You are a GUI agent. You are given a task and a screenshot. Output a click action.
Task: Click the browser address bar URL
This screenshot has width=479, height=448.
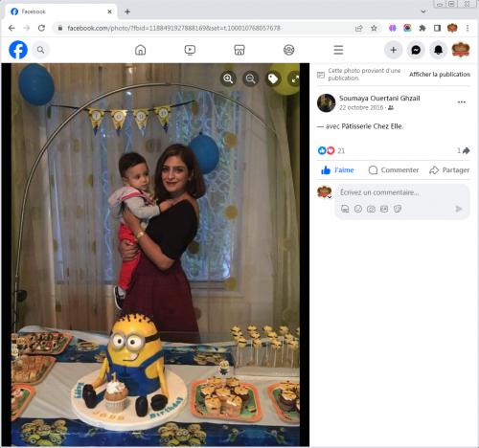(x=173, y=28)
